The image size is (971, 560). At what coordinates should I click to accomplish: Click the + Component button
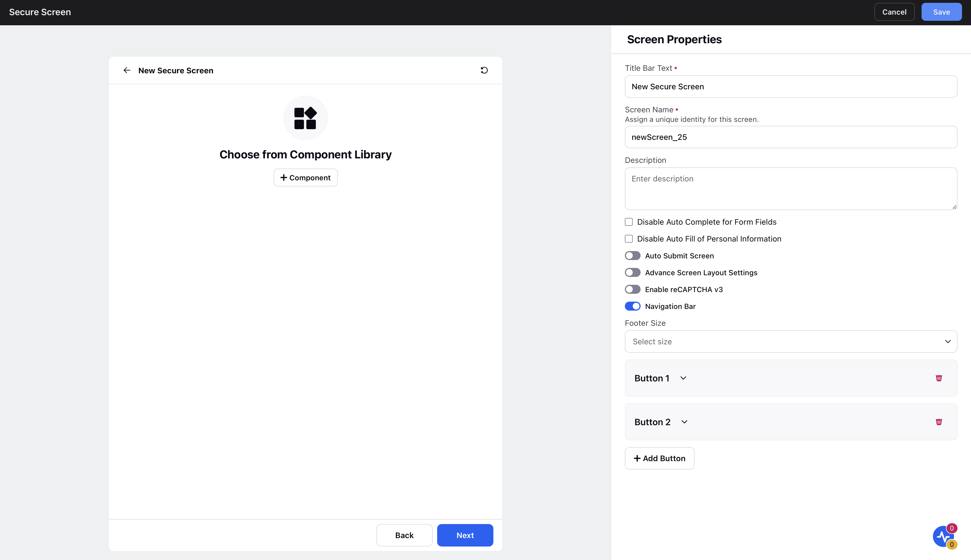click(x=305, y=178)
